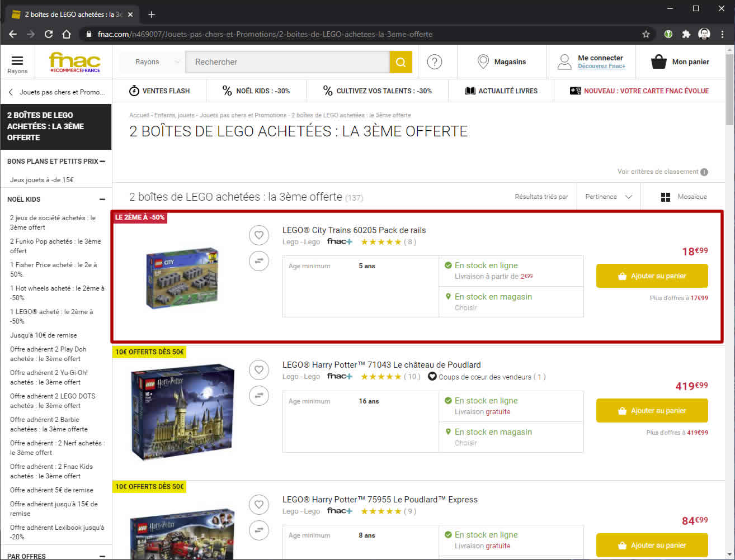Open the Rayons dropdown in search bar
This screenshot has width=735, height=560.
click(152, 62)
